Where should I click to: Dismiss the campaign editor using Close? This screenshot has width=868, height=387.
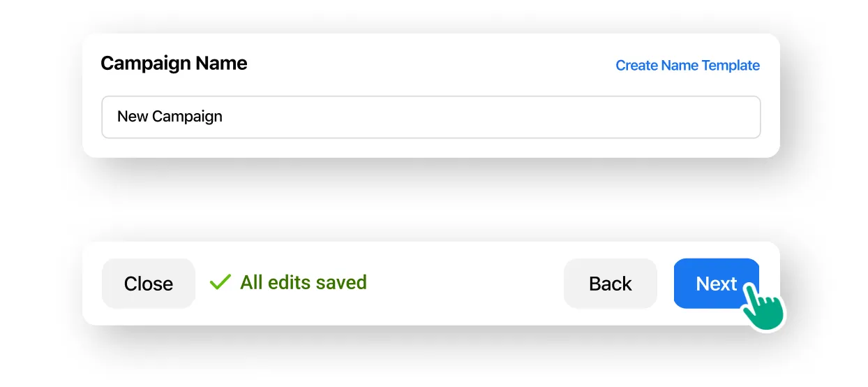149,284
